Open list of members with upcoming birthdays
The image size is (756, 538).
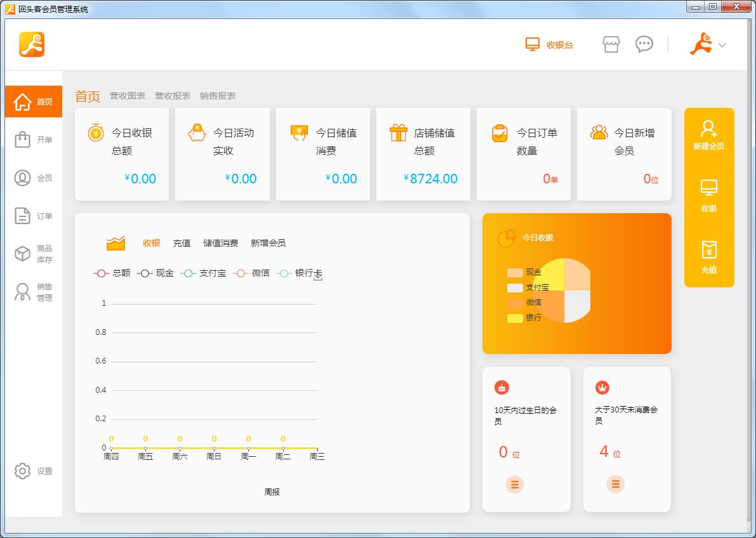click(514, 485)
